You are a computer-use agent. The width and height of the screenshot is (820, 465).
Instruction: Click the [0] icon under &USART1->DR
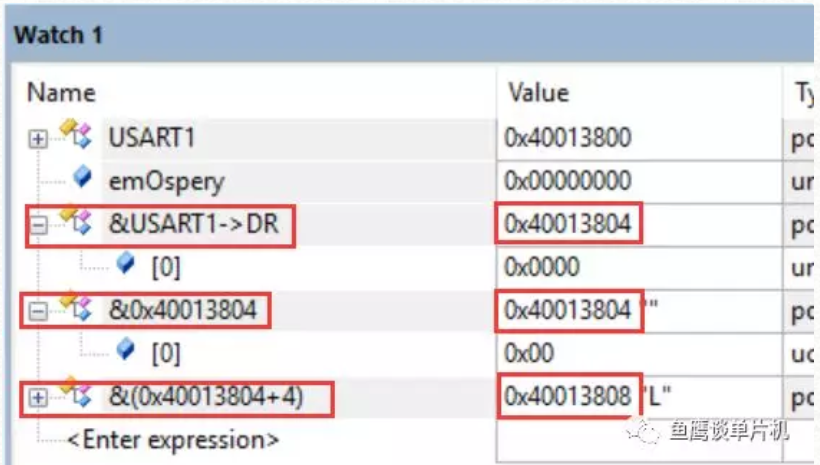[126, 263]
